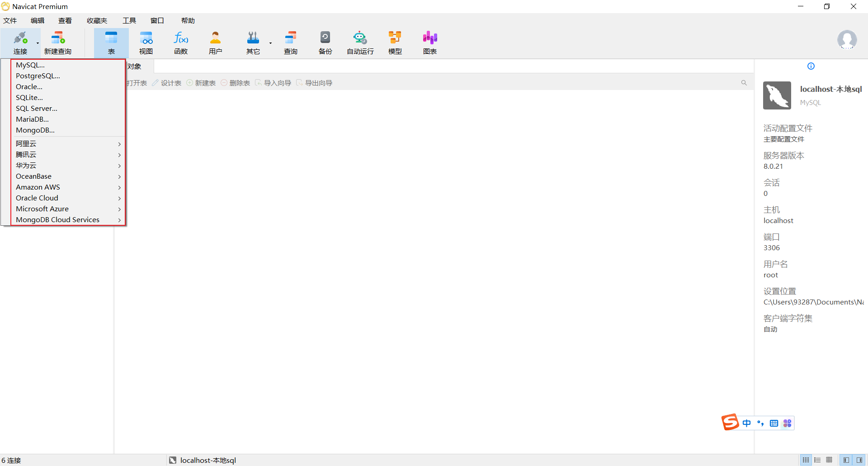Click the Function f(x) (函数) icon

point(181,43)
